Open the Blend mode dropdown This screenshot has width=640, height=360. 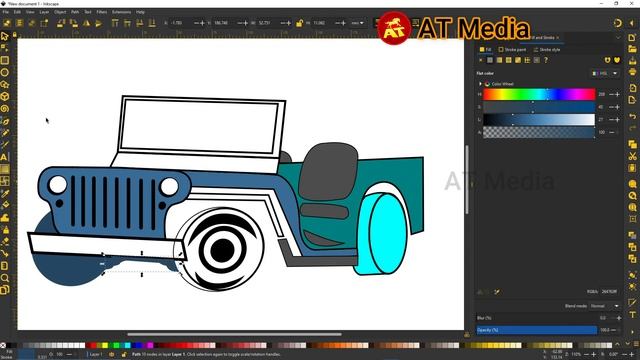pyautogui.click(x=604, y=306)
